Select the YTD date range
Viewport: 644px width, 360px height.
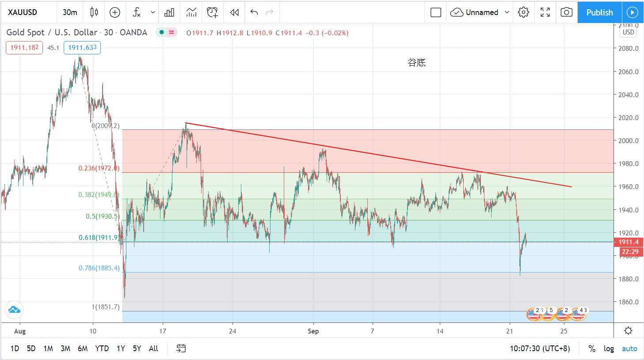tap(102, 349)
